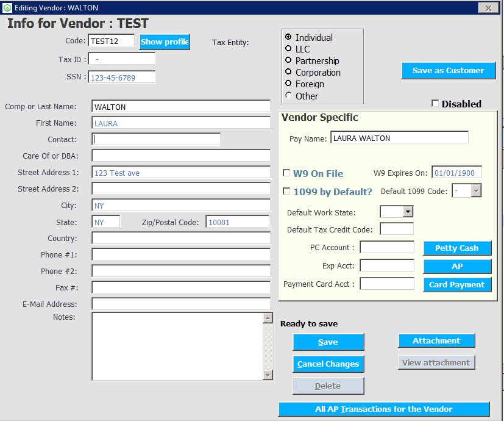Click the Code field containing TEST12
504x421 pixels.
111,41
